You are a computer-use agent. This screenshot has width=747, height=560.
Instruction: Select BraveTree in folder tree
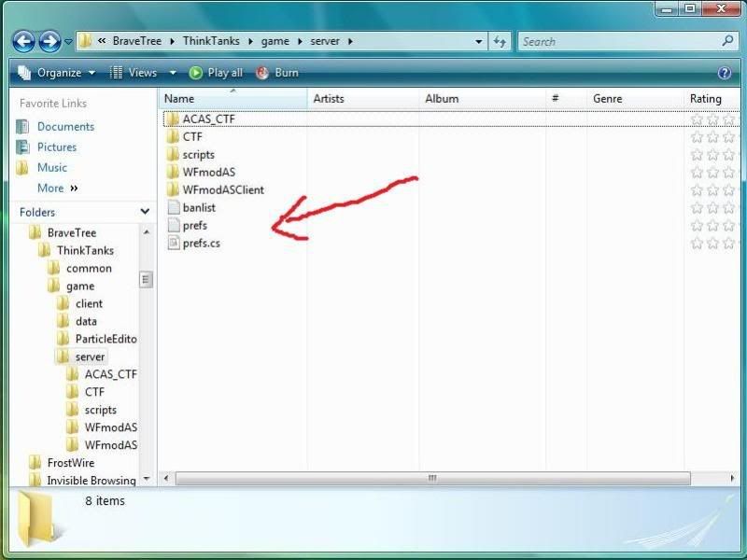[x=72, y=232]
